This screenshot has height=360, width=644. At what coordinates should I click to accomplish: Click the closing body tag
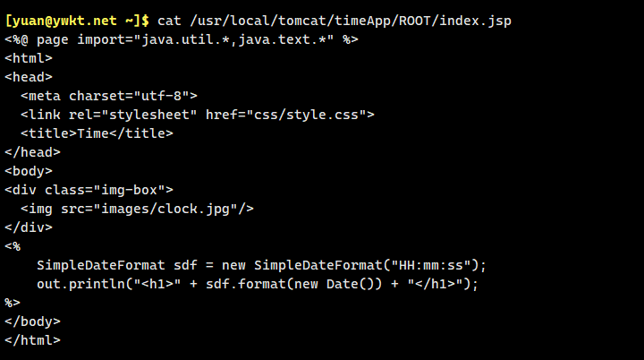[x=32, y=321]
